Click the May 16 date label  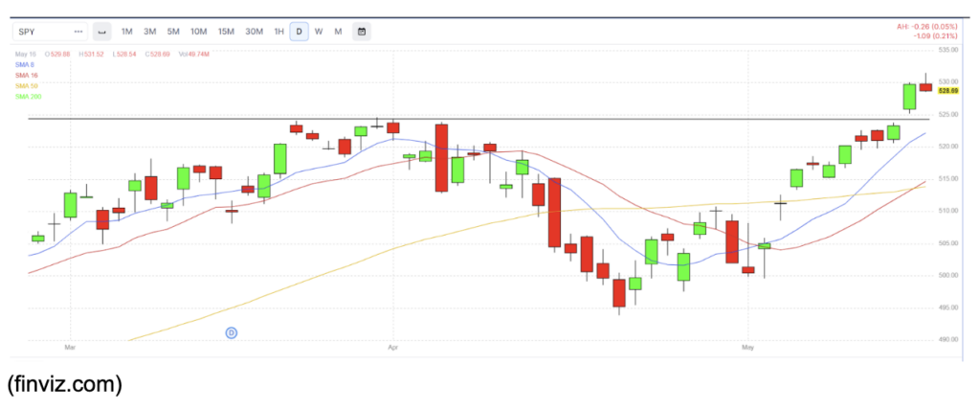pyautogui.click(x=25, y=55)
